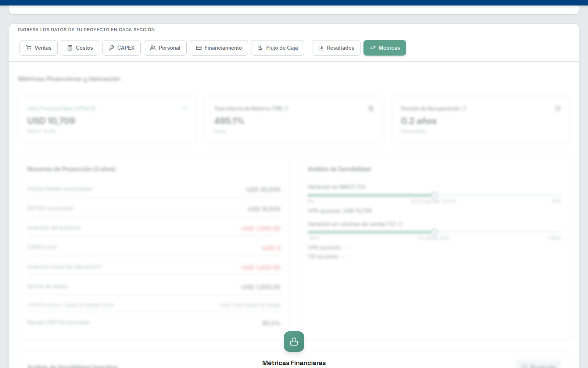Open the Ventas tab
588x368 pixels.
pyautogui.click(x=39, y=48)
